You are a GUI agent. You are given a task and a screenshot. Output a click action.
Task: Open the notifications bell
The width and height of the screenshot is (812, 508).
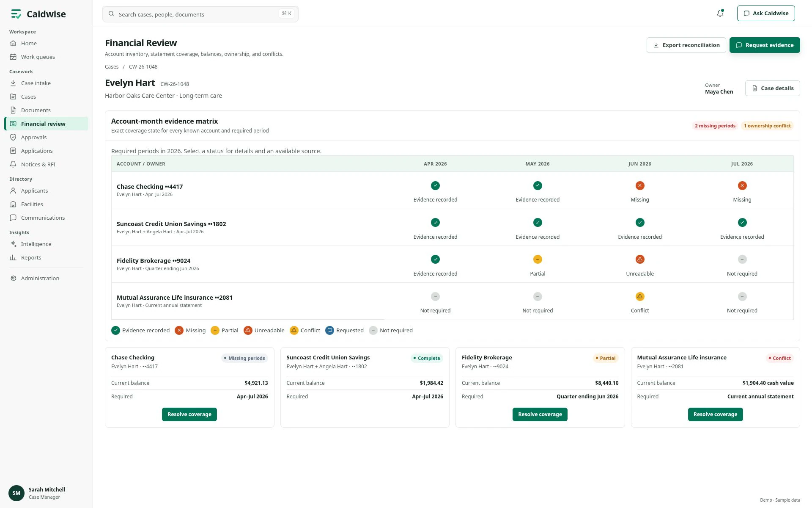(x=720, y=14)
